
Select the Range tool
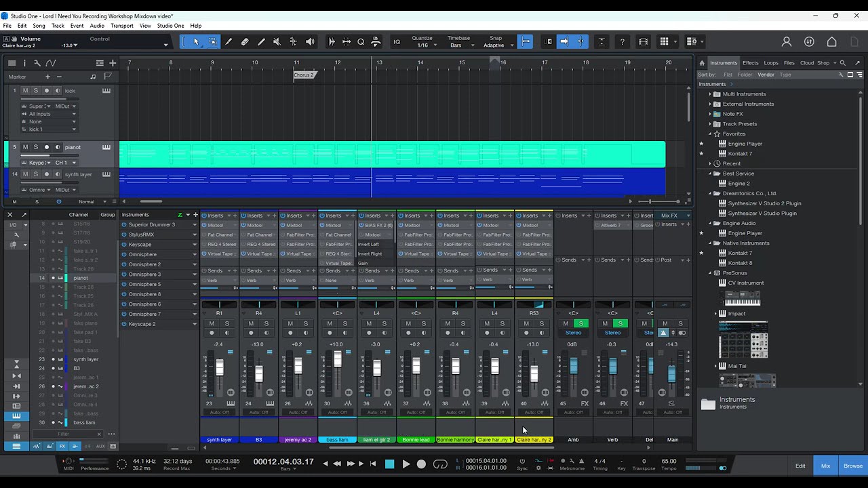212,42
